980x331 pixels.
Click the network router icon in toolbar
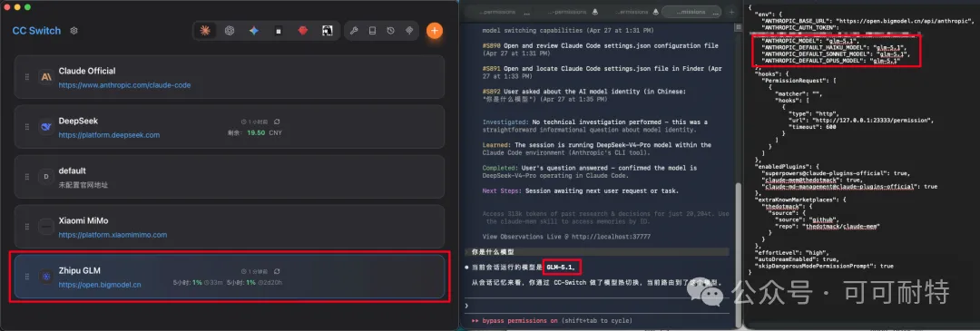[x=409, y=30]
